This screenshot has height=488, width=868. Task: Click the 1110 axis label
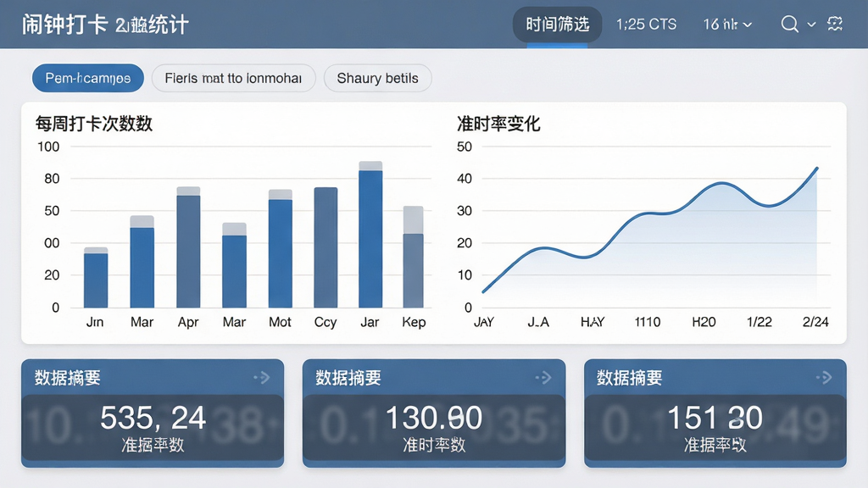pyautogui.click(x=647, y=322)
